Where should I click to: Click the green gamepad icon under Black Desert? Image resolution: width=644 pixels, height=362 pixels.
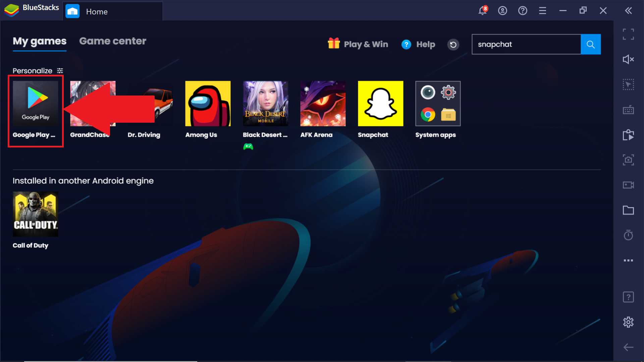coord(248,146)
